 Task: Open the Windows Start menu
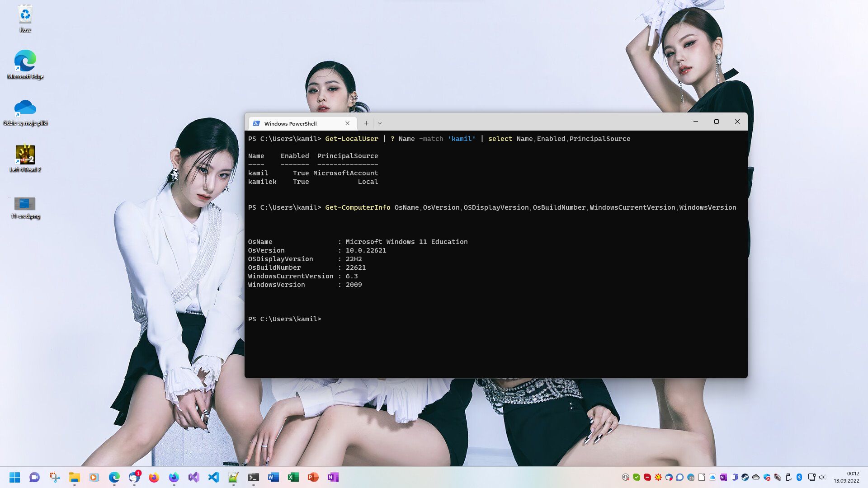click(x=14, y=477)
